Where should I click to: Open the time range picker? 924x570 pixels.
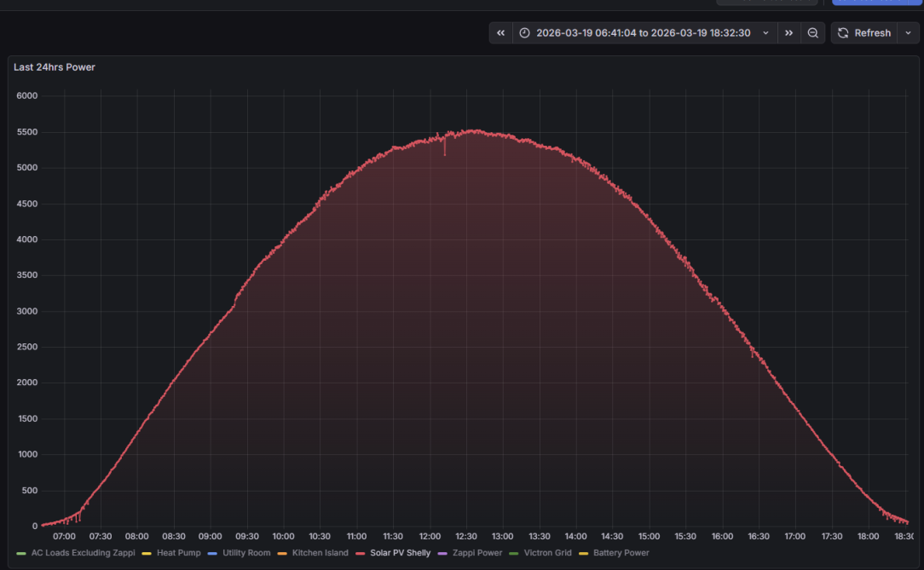pos(644,33)
